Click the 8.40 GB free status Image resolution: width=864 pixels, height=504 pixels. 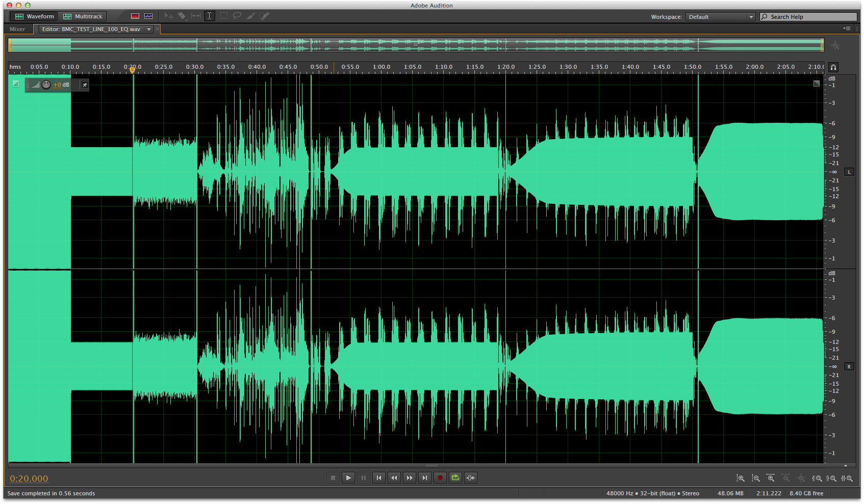(x=806, y=493)
